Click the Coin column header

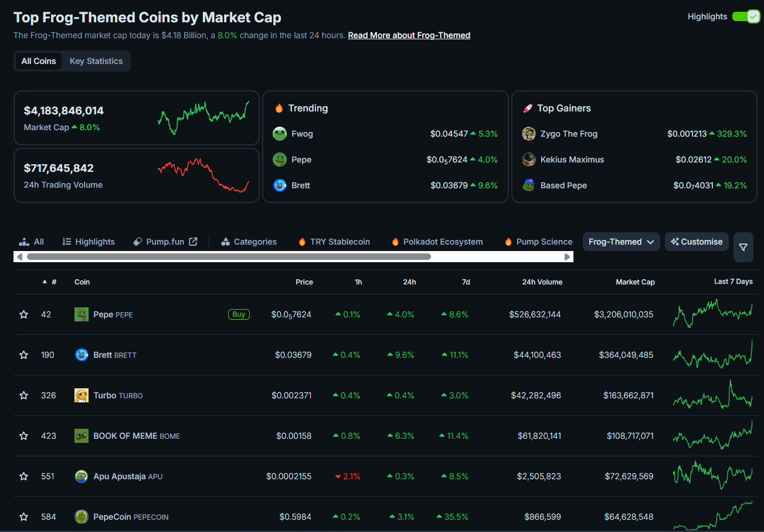click(x=82, y=282)
